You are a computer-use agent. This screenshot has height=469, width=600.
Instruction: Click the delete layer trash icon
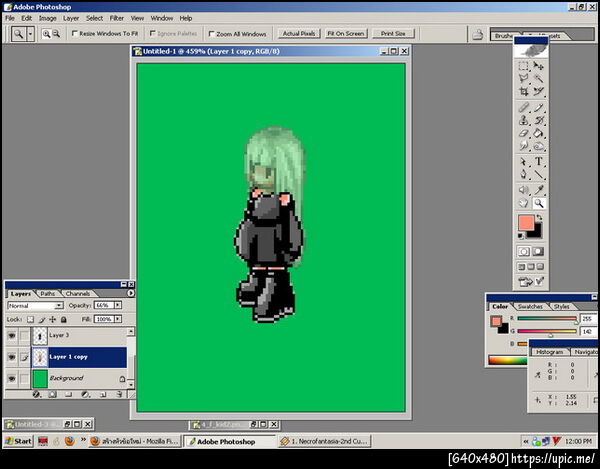(119, 394)
